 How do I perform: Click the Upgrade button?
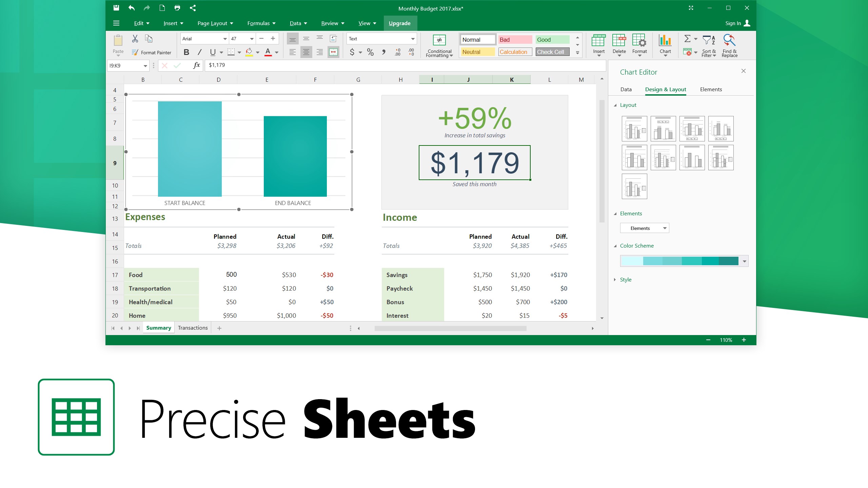[399, 23]
